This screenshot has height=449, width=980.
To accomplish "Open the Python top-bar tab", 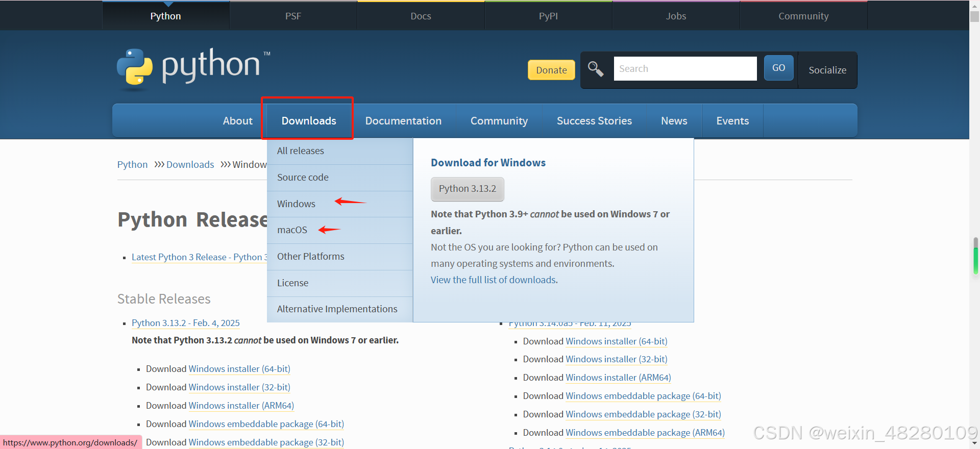I will [165, 16].
